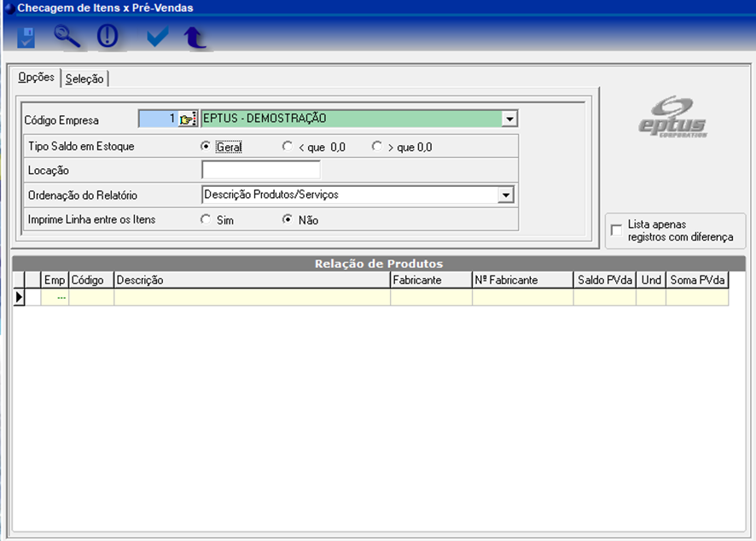The width and height of the screenshot is (756, 541).
Task: Click the Locação text field
Action: click(x=260, y=170)
